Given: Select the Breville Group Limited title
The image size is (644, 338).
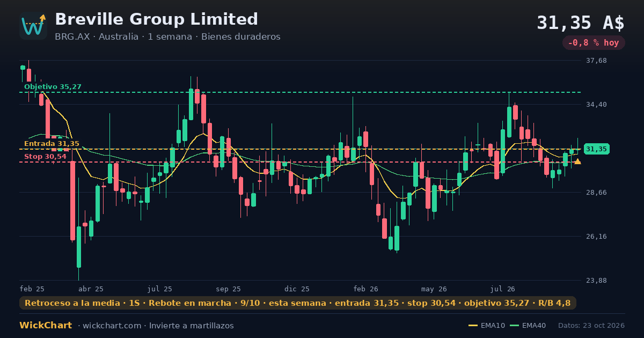Looking at the screenshot, I should click(157, 19).
